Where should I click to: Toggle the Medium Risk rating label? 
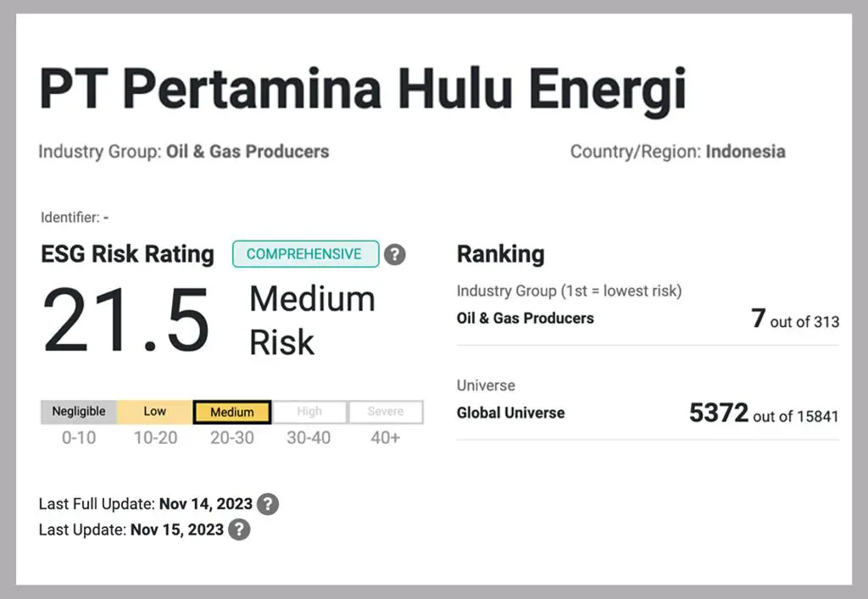(310, 320)
